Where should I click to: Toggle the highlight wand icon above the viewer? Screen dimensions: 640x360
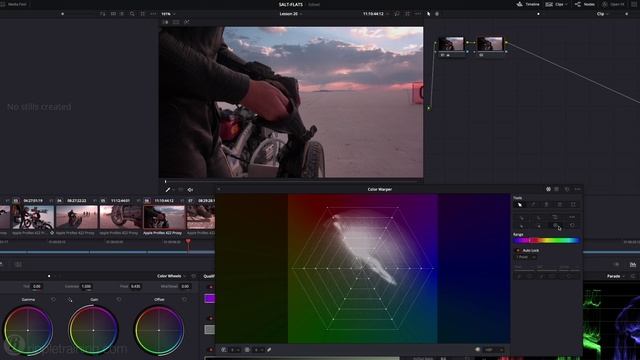tap(187, 22)
